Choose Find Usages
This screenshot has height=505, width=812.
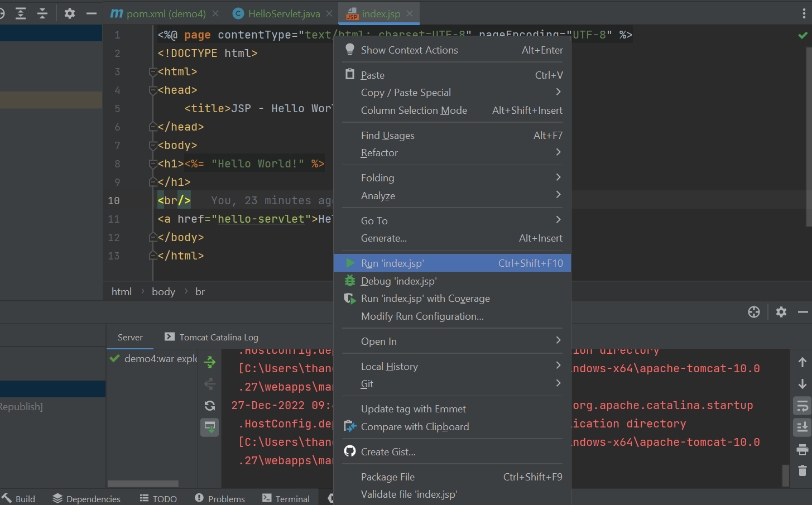[452, 135]
